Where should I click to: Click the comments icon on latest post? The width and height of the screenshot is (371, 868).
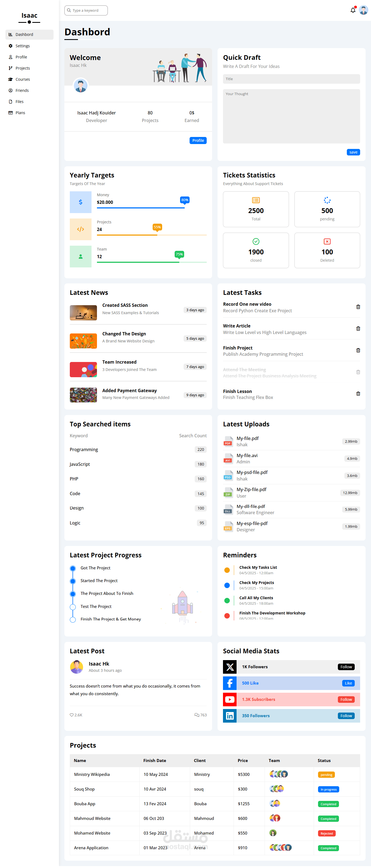click(197, 715)
